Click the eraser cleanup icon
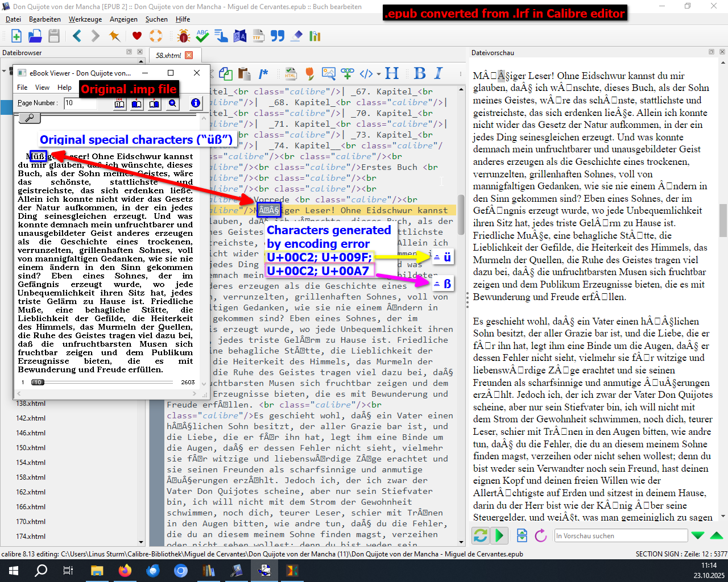This screenshot has width=728, height=582. click(x=296, y=36)
